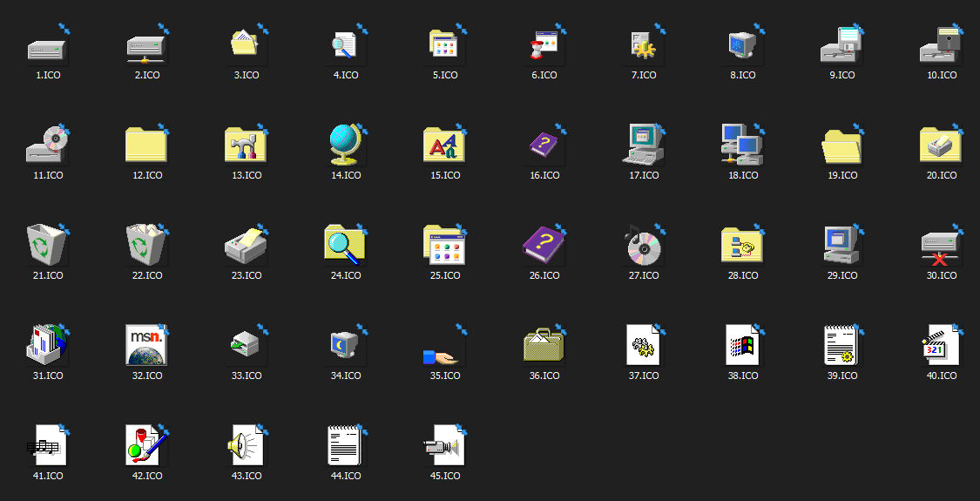Click the globe icon 14.ICO
The image size is (980, 501).
[345, 145]
